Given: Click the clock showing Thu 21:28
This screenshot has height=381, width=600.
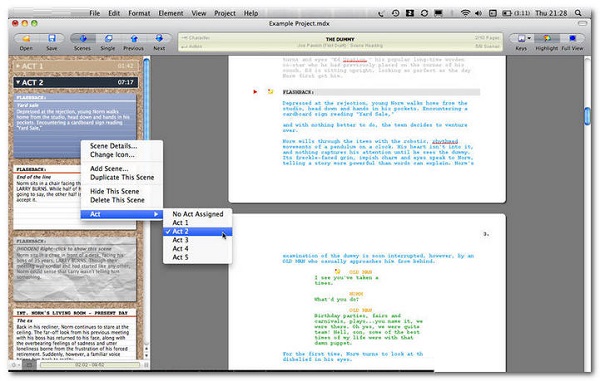Looking at the screenshot, I should pyautogui.click(x=551, y=13).
